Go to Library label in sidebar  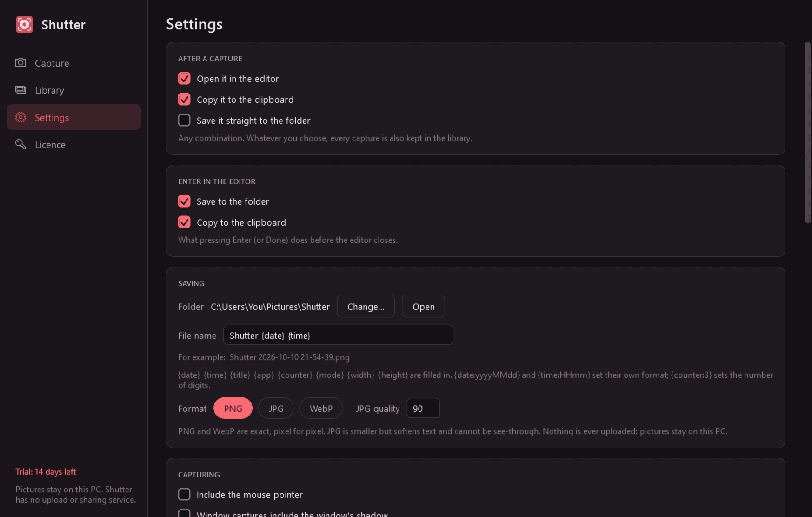point(49,90)
